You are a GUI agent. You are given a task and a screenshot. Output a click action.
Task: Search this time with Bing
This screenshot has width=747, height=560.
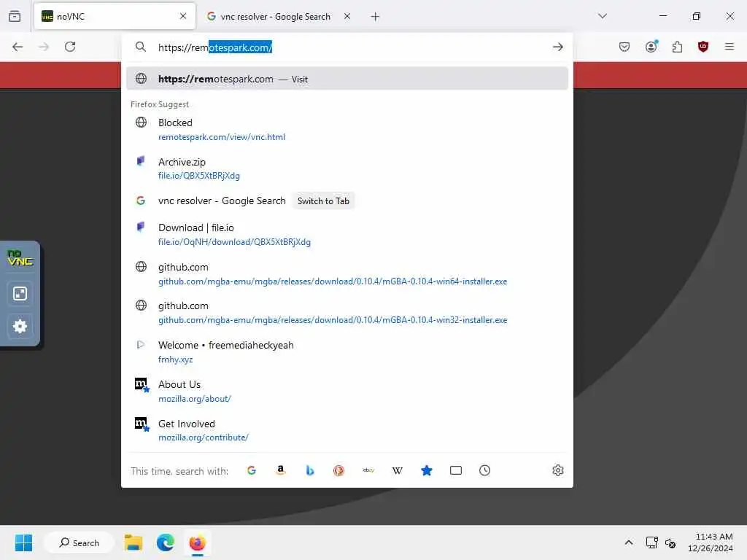point(309,470)
